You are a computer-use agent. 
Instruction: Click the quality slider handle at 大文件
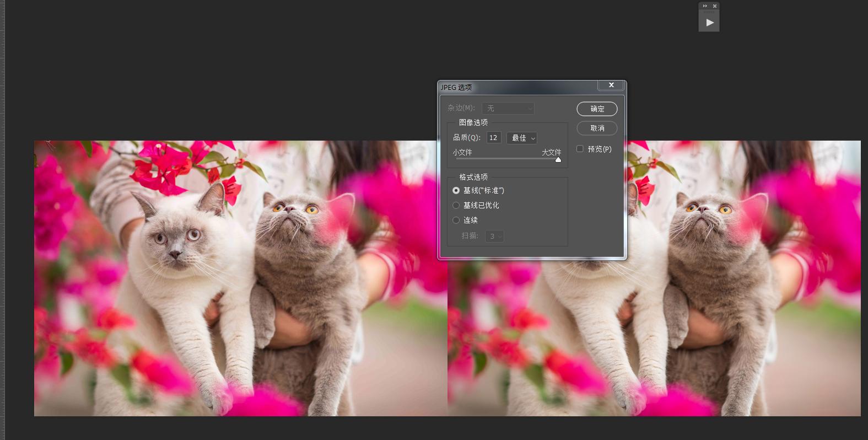(x=558, y=160)
